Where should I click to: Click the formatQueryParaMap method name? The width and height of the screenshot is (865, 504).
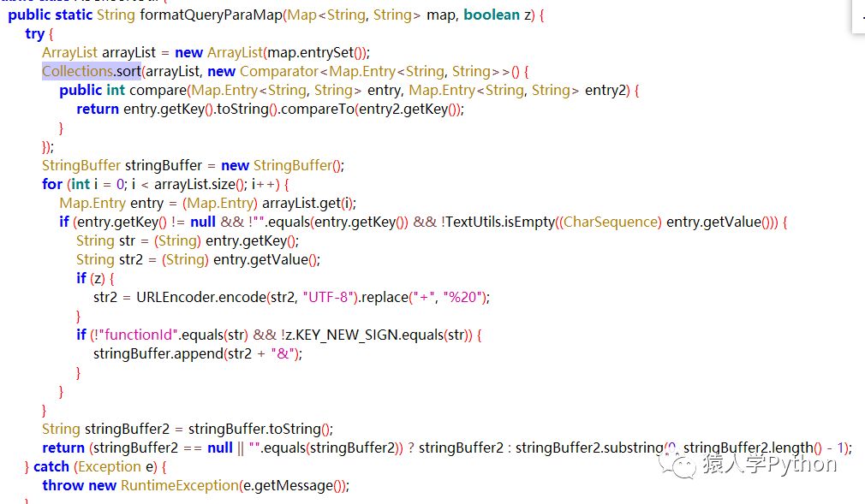coord(212,15)
